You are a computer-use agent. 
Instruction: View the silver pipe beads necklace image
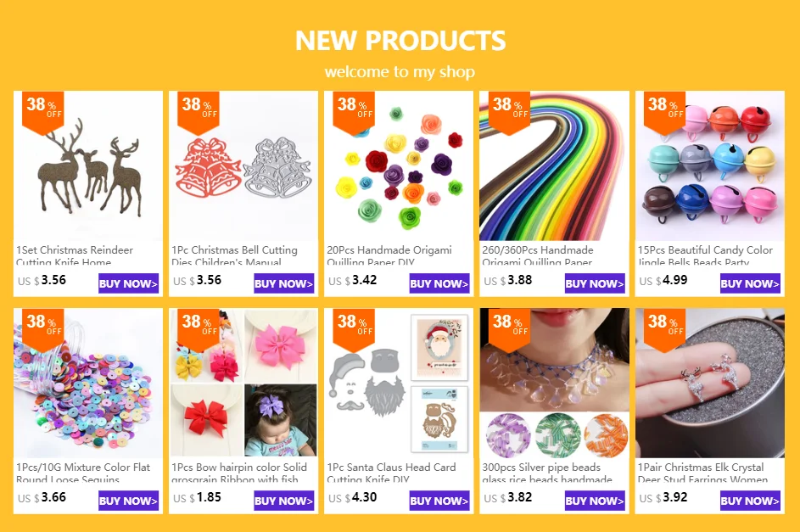[554, 383]
